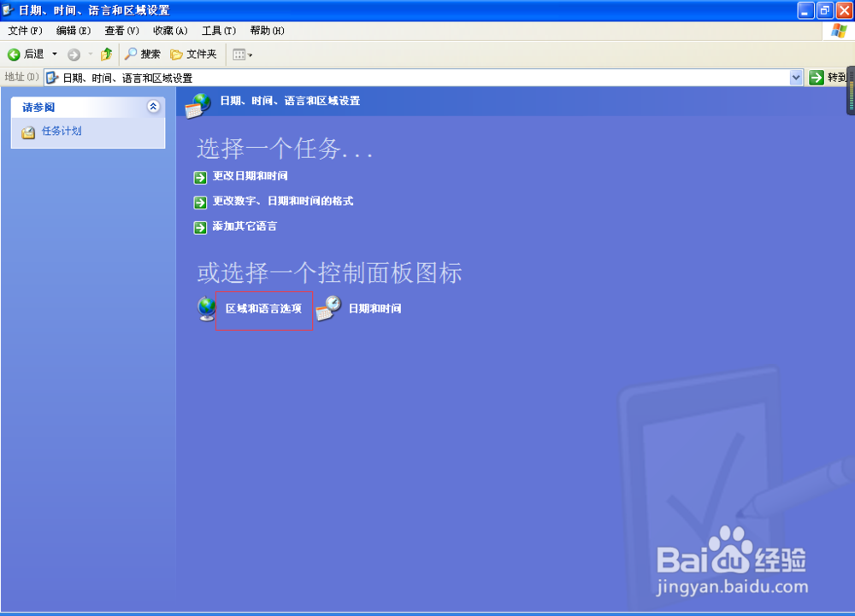855x616 pixels.
Task: Open the 搜索 search tool
Action: click(x=142, y=54)
